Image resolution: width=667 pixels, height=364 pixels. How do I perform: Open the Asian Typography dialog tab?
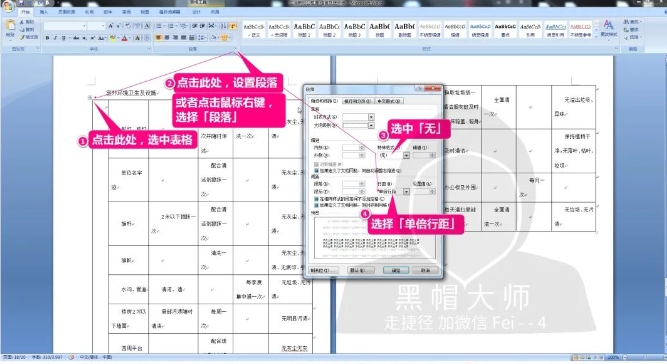click(389, 101)
